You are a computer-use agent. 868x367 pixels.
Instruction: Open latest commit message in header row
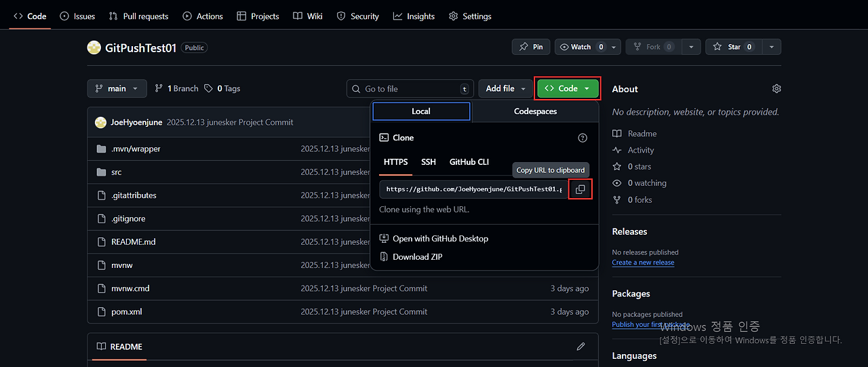coord(230,123)
